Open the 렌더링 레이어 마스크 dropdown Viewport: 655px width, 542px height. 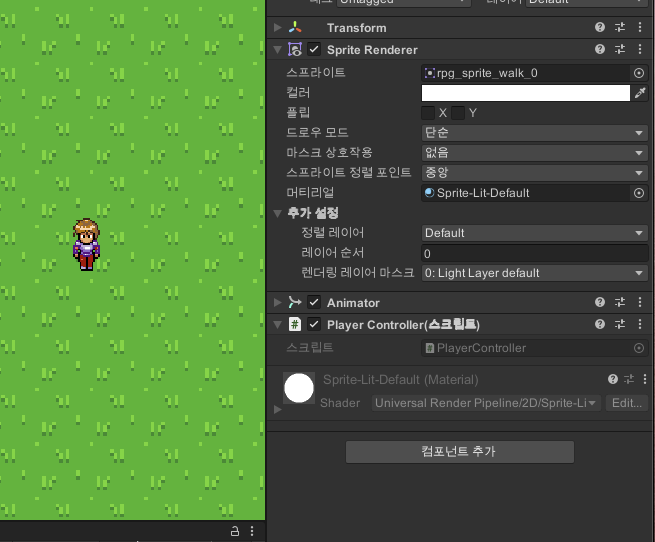tap(535, 273)
